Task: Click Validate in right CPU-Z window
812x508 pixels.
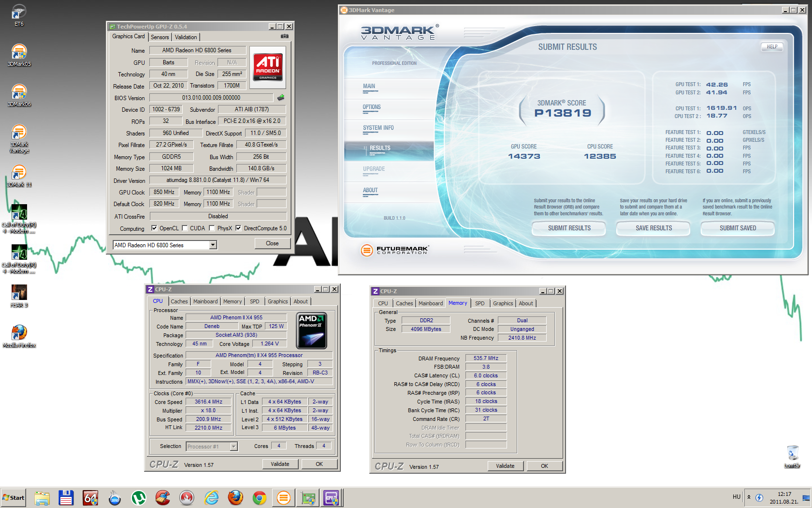Action: tap(505, 466)
